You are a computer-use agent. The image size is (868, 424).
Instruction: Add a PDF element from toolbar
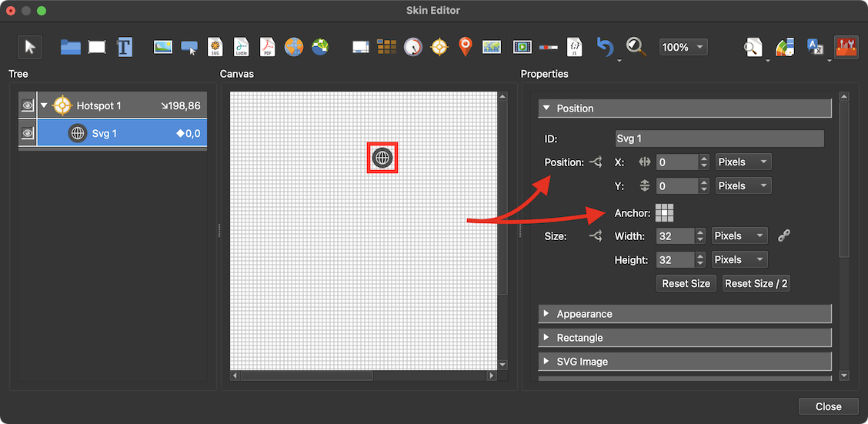267,47
